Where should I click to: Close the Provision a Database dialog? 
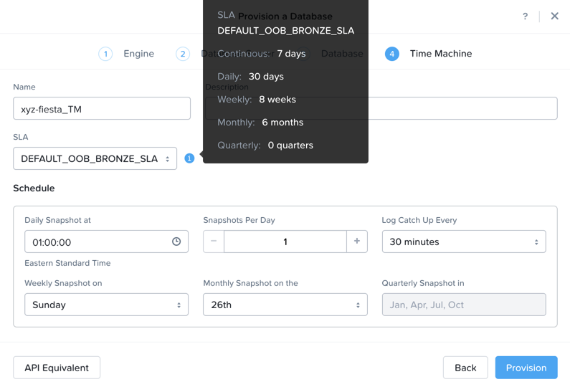coord(554,16)
